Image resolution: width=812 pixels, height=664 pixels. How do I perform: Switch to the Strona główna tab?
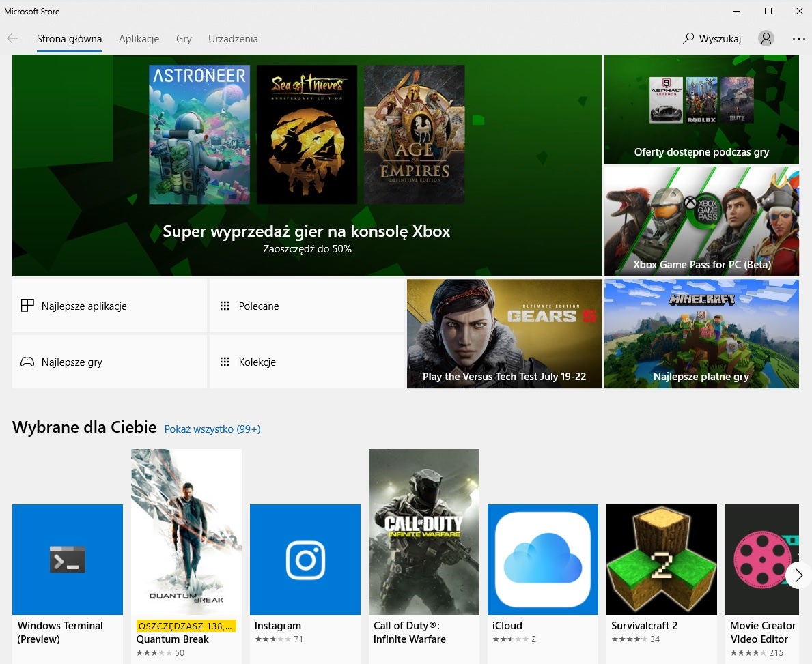pos(70,39)
